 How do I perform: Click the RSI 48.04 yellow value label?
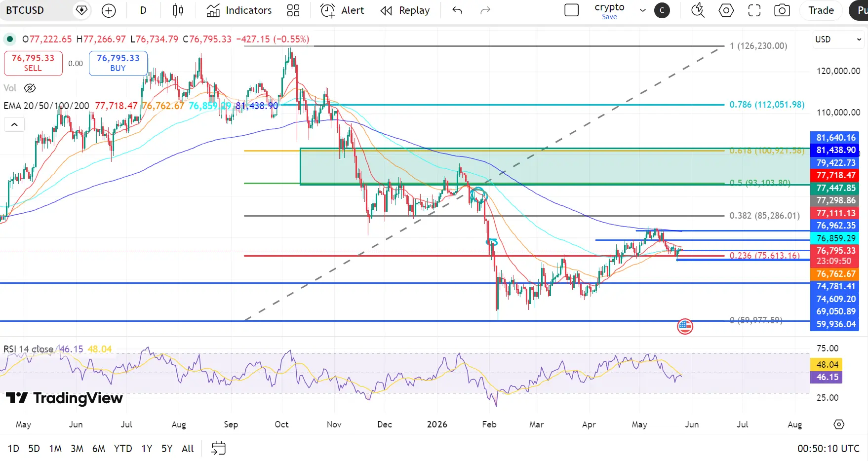[828, 365]
